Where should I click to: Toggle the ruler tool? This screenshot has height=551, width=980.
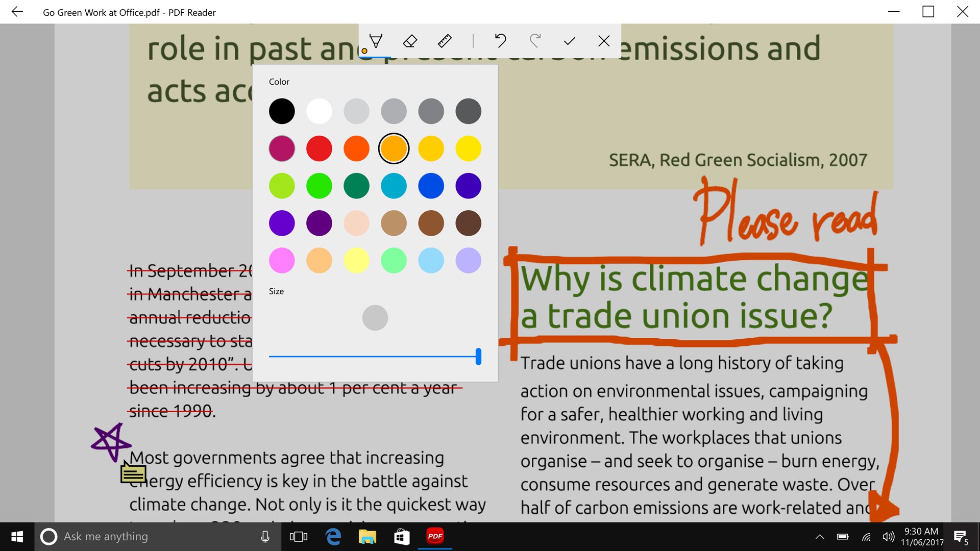pyautogui.click(x=445, y=41)
